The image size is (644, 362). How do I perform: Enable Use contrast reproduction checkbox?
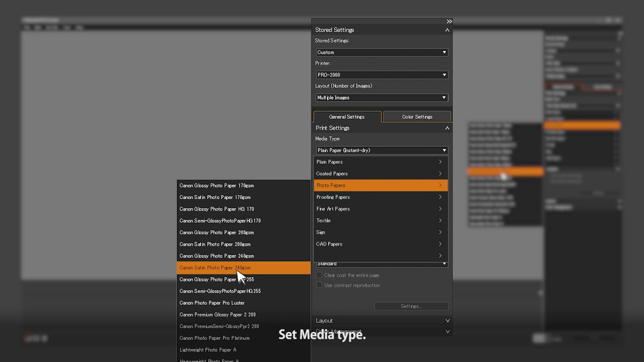tap(319, 285)
